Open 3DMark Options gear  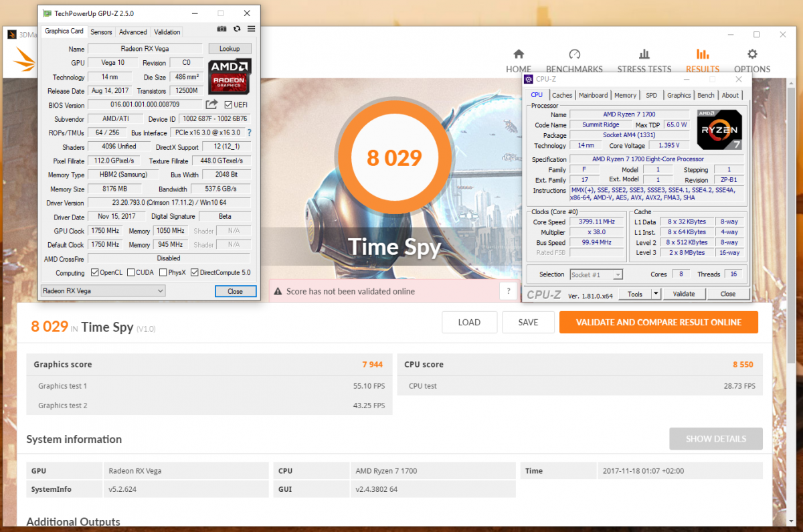752,60
